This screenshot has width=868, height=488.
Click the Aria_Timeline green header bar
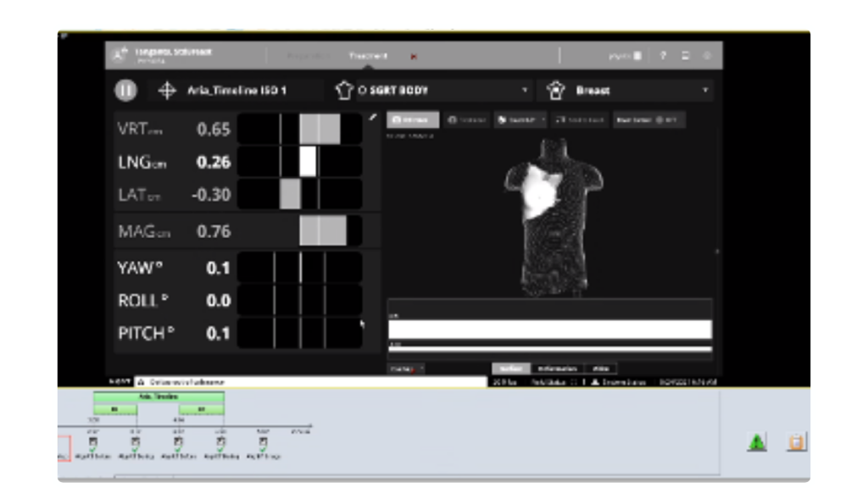coord(159,396)
